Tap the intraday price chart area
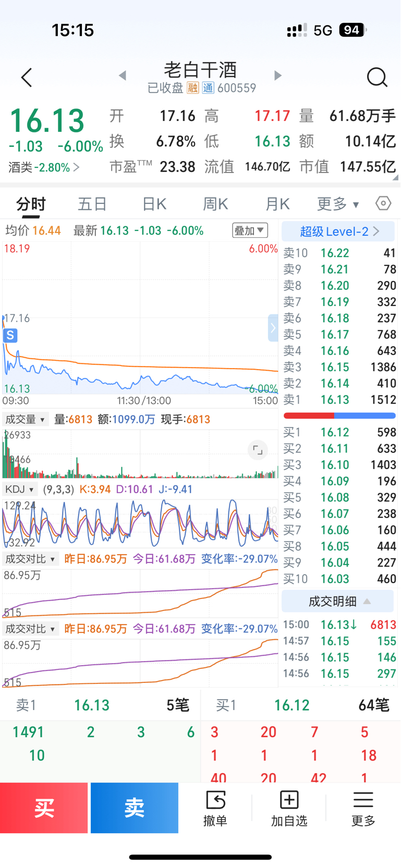This screenshot has height=868, width=401. tap(140, 318)
